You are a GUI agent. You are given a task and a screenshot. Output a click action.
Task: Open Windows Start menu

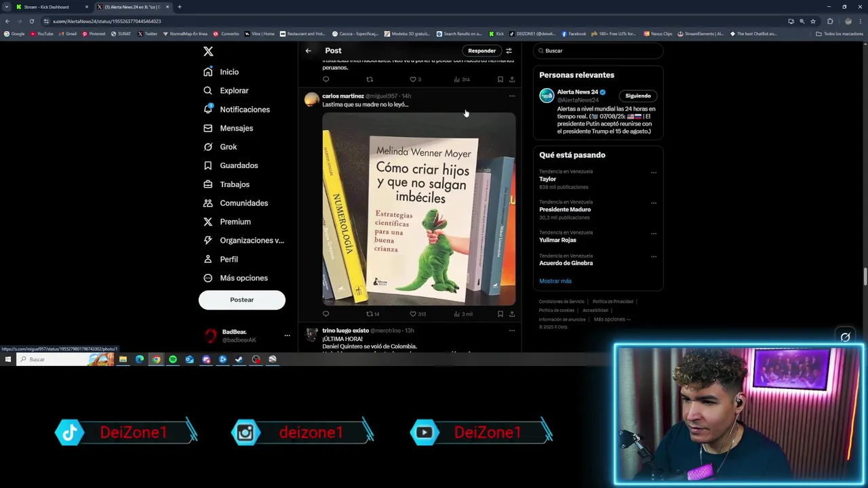[8, 359]
